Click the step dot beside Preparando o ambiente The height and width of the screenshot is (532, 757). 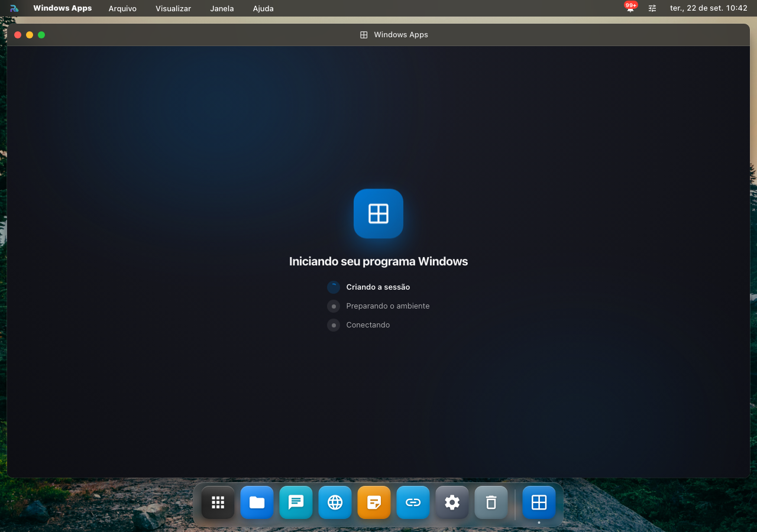[334, 306]
